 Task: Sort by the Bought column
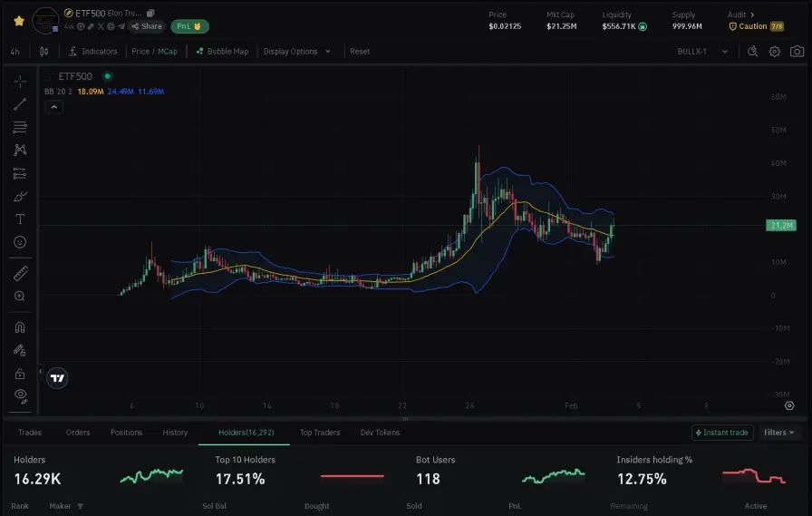tap(317, 506)
